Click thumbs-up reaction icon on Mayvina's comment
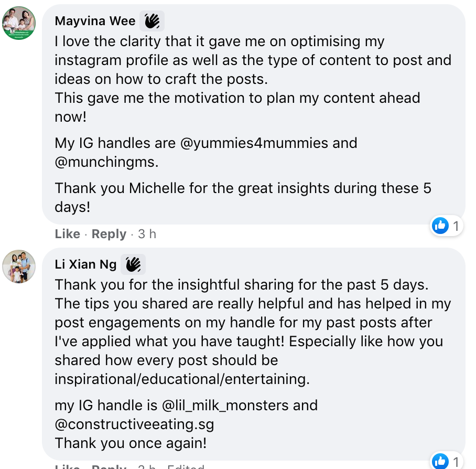 click(440, 226)
